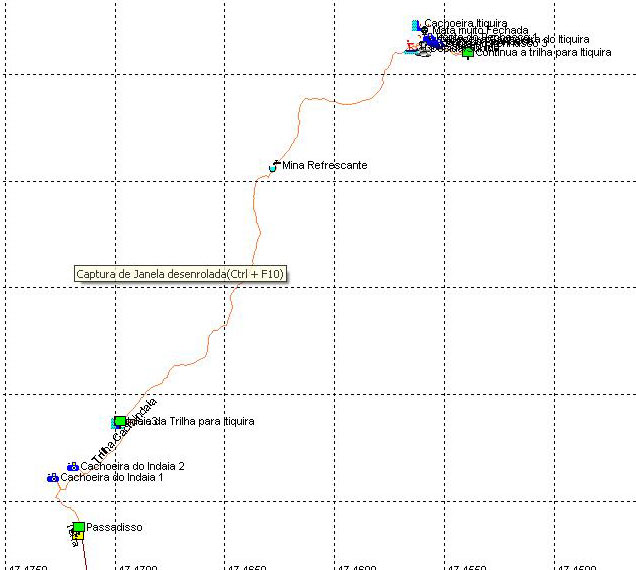Viewport: 636px width, 570px height.
Task: Click the Captura de Janela desenrolada tooltip
Action: pos(180,274)
